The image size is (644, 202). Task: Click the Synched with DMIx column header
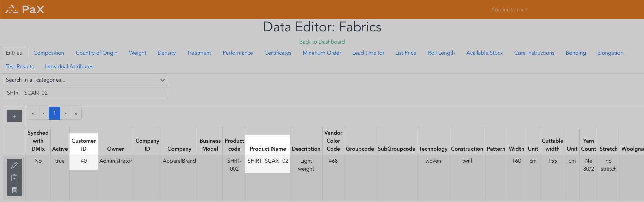pos(38,141)
